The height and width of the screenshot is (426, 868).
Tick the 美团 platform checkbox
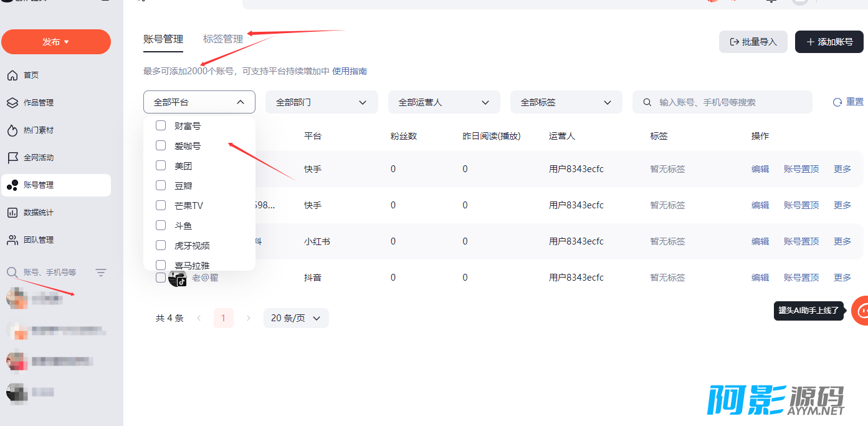(161, 165)
